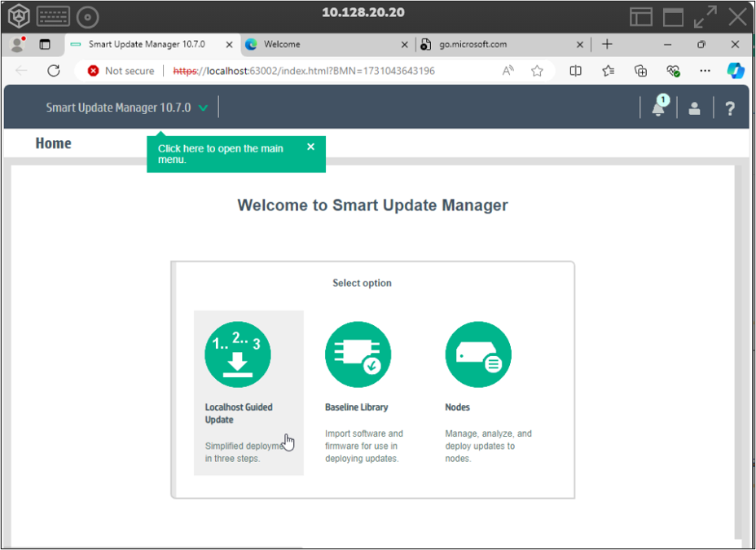Open the Baseline Library tile
The image size is (756, 550).
coord(358,354)
